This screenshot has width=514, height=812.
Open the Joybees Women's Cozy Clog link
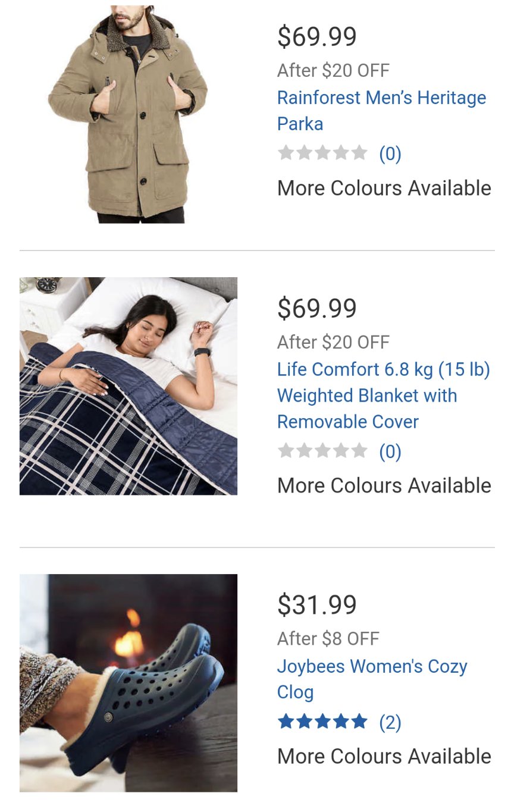tap(372, 679)
